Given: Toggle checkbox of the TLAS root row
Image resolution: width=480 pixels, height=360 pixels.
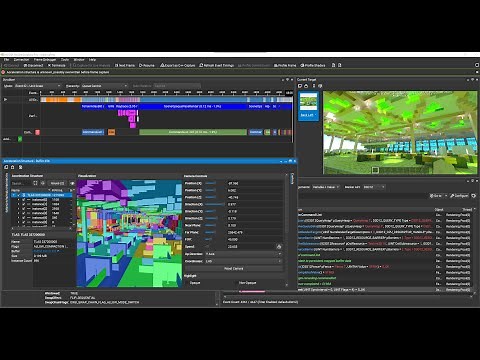Looking at the screenshot, I should click(x=19, y=195).
